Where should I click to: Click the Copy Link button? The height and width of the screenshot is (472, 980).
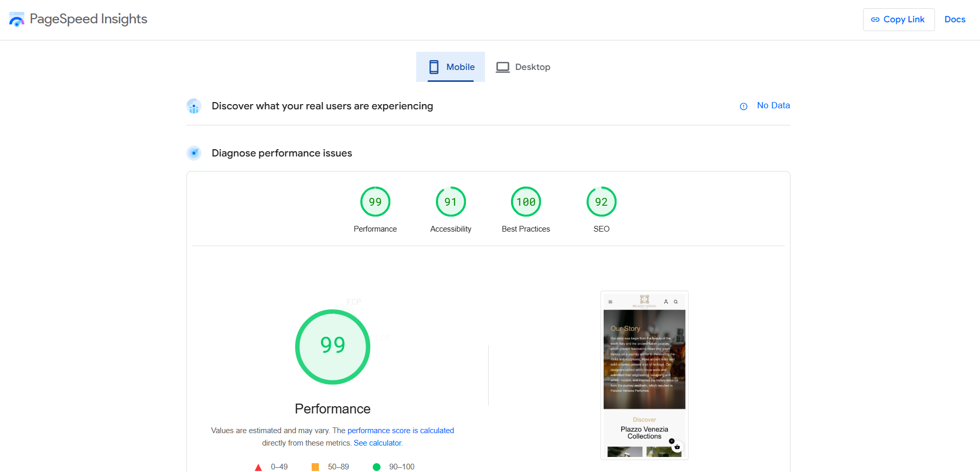coord(898,20)
